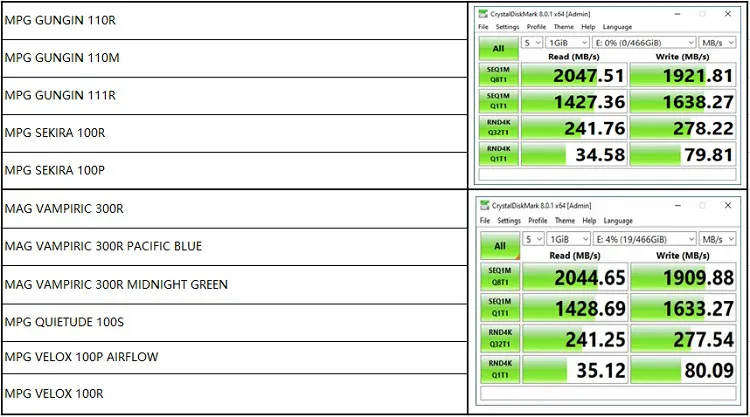Click the read result 34.58

click(574, 154)
